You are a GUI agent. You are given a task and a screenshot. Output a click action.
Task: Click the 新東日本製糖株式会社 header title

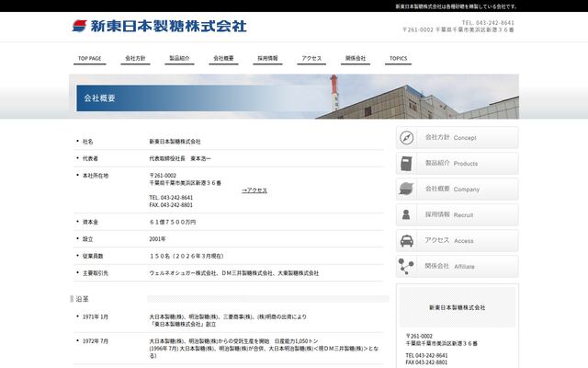tap(169, 26)
